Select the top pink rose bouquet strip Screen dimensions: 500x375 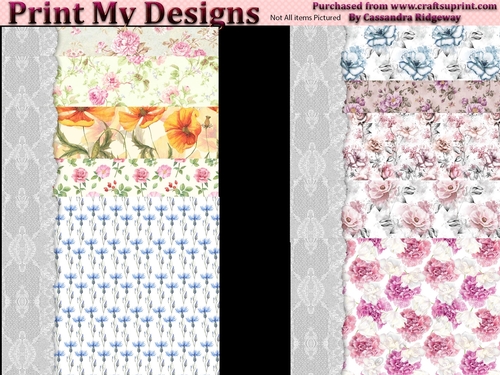[x=137, y=42]
